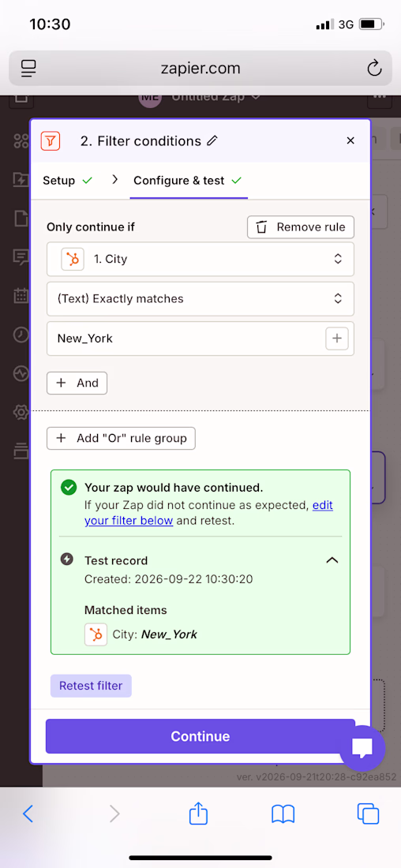This screenshot has height=868, width=401.
Task: Click the orange filter step icon
Action: (51, 141)
